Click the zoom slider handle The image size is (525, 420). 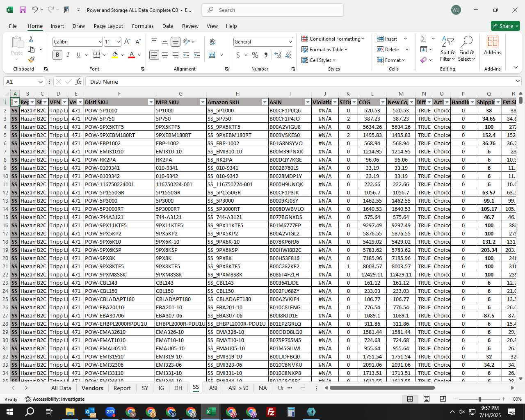(x=479, y=399)
